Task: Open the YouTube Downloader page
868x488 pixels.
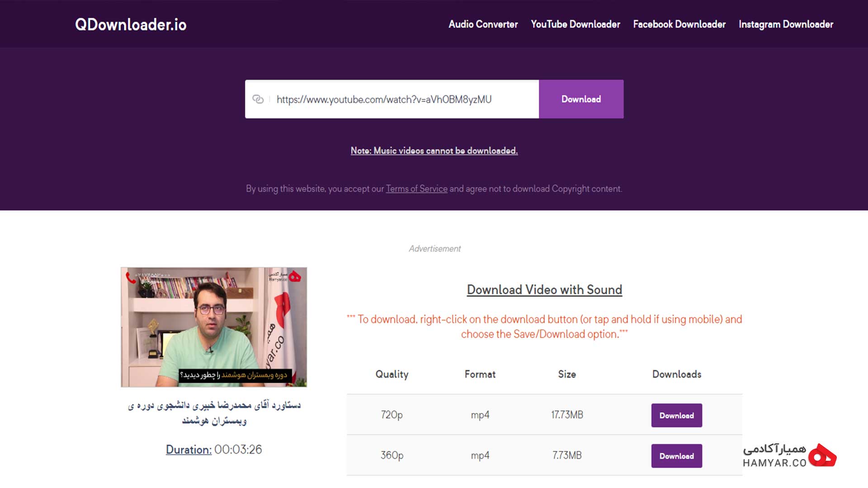Action: point(576,24)
